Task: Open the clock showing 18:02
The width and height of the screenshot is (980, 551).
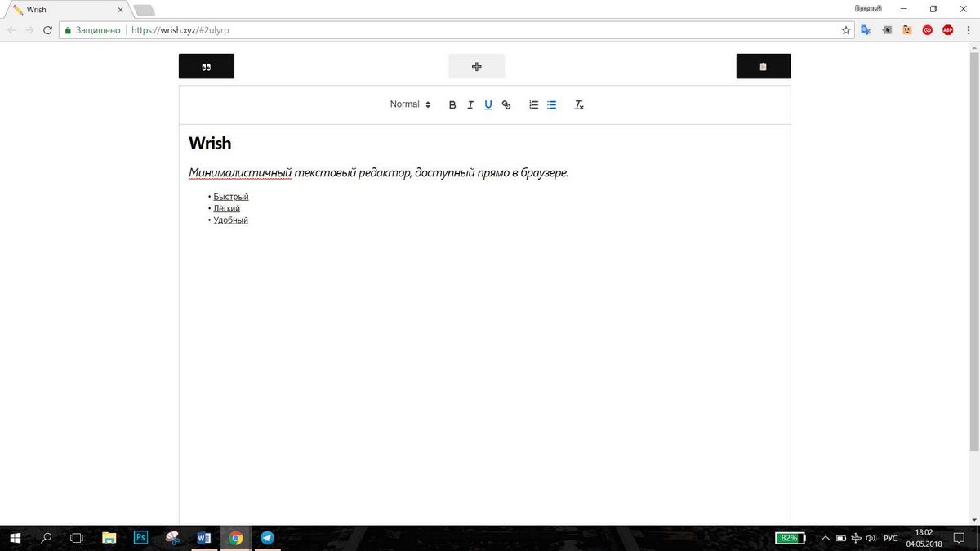Action: tap(924, 538)
